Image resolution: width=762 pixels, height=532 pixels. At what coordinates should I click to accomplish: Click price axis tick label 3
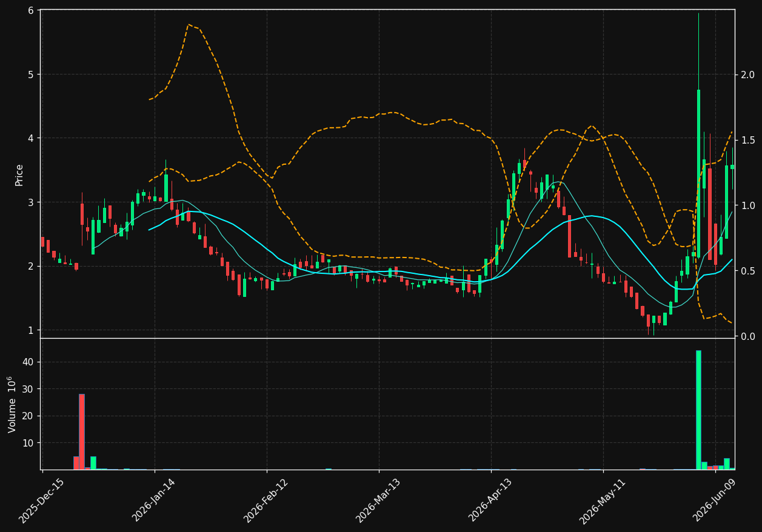click(x=30, y=202)
